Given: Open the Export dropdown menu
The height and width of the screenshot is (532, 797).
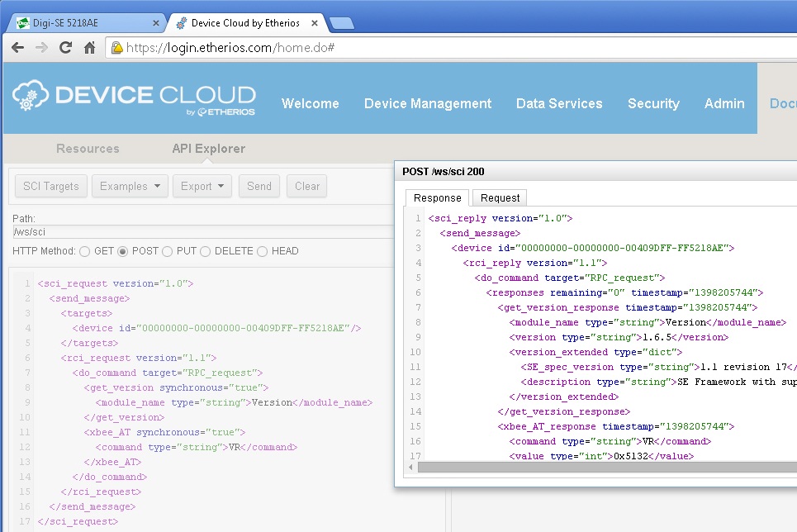Looking at the screenshot, I should (x=202, y=186).
